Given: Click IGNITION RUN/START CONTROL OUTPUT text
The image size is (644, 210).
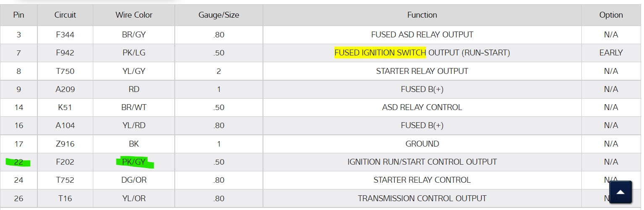Looking at the screenshot, I should (x=422, y=162).
